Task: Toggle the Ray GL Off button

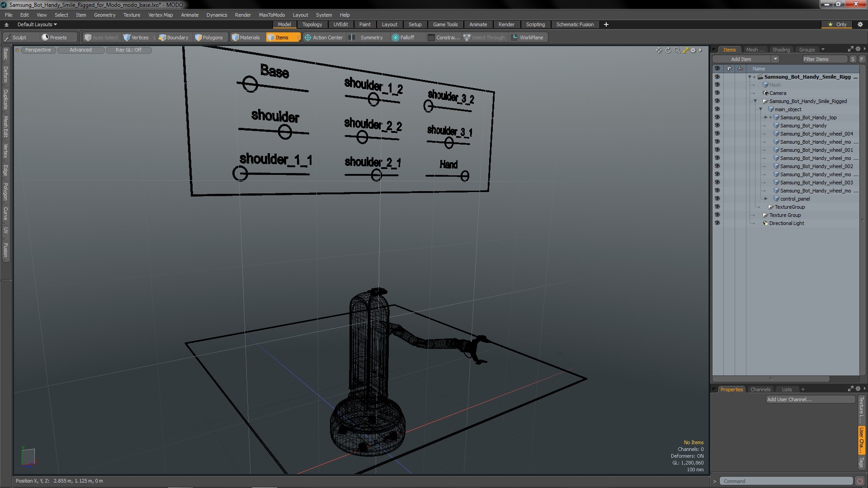Action: click(128, 50)
